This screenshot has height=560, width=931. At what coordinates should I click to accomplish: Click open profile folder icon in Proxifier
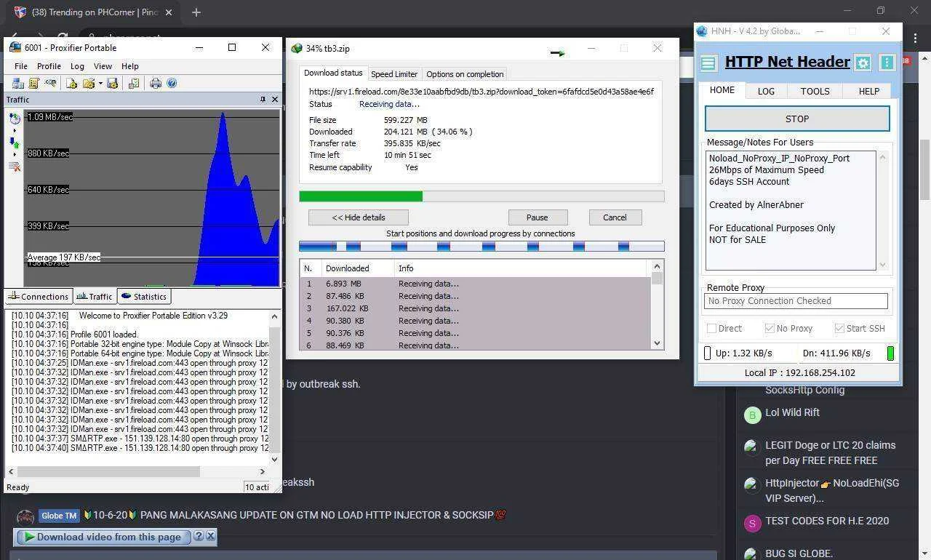pyautogui.click(x=88, y=84)
